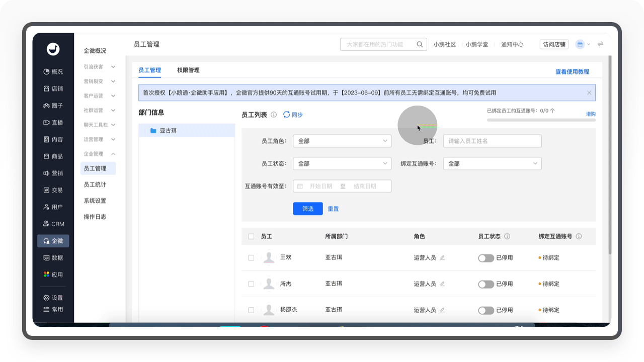
Task: Expand the 营销裂变 menu group
Action: (100, 81)
